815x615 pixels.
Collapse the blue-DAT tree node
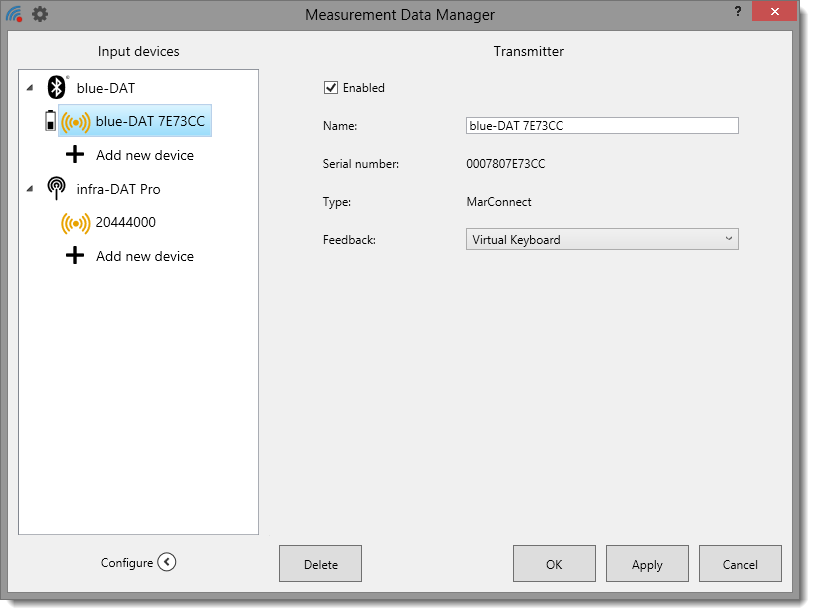31,88
